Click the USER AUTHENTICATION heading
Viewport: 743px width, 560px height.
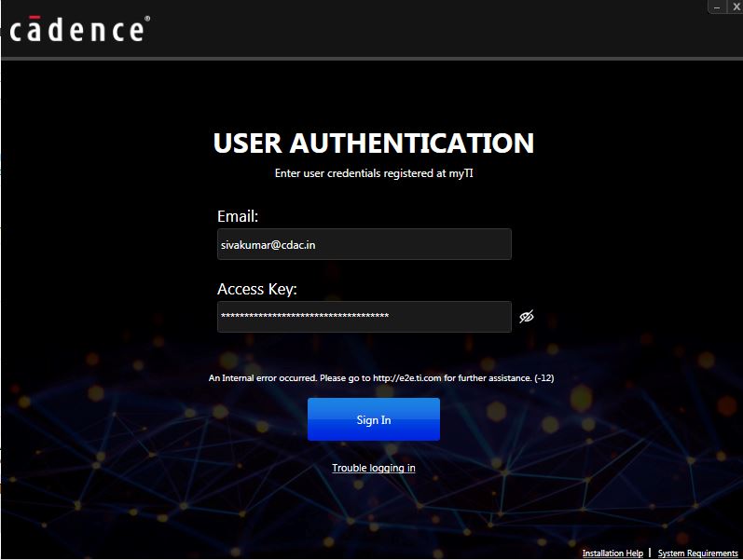(x=374, y=143)
